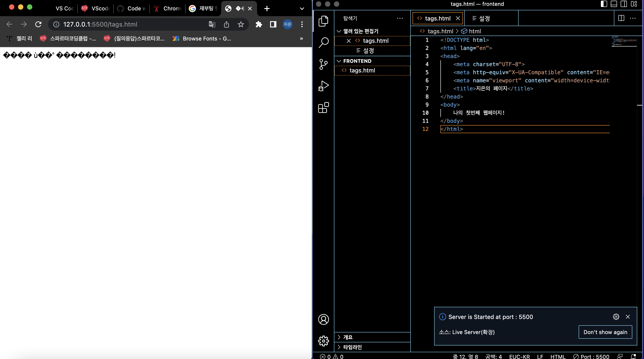Toggle the bottom panel layout icon
The height and width of the screenshot is (359, 644).
pos(614,4)
